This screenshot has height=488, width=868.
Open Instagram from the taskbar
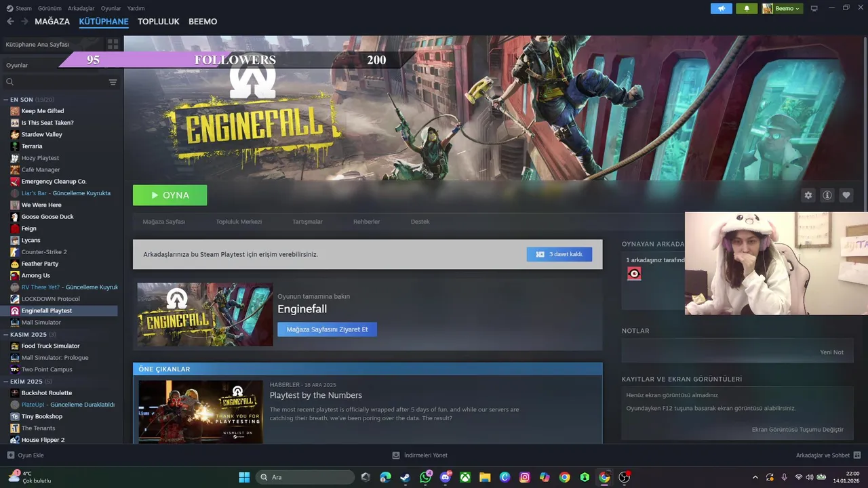525,477
